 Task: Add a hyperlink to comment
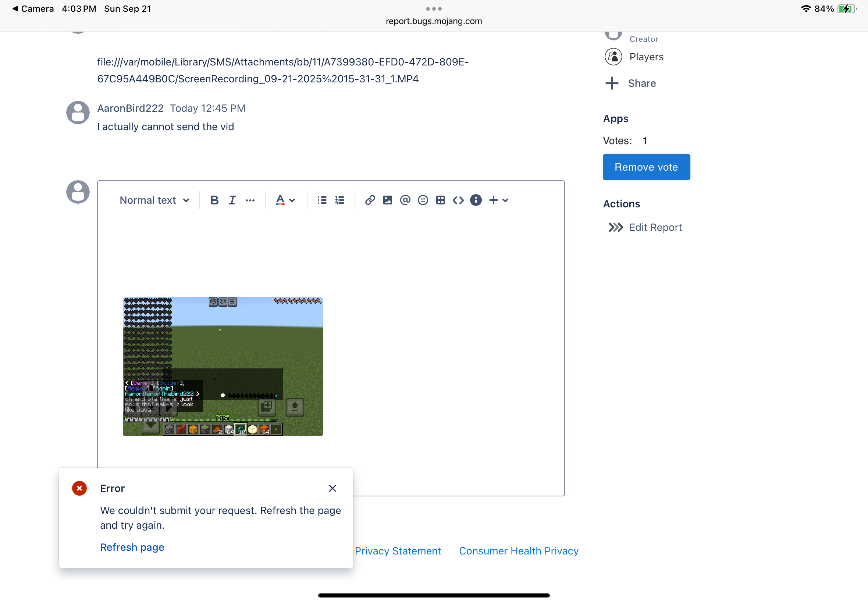[x=370, y=200]
